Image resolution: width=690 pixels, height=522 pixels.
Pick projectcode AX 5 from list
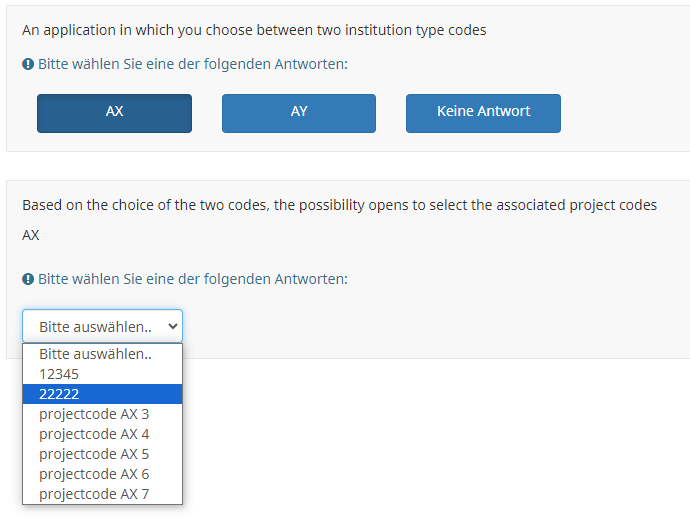94,454
